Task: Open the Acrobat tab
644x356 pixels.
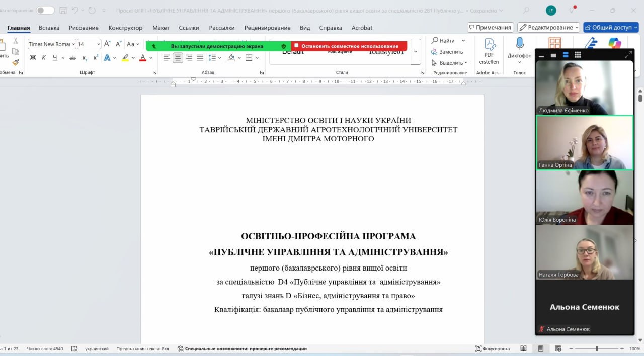Action: point(362,28)
